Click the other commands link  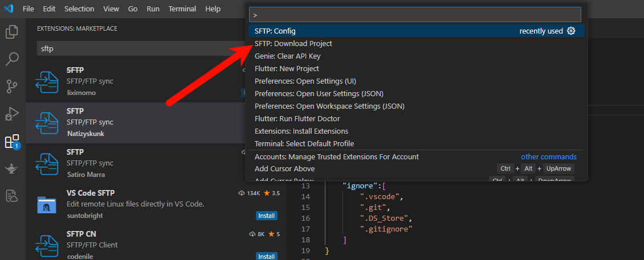549,156
